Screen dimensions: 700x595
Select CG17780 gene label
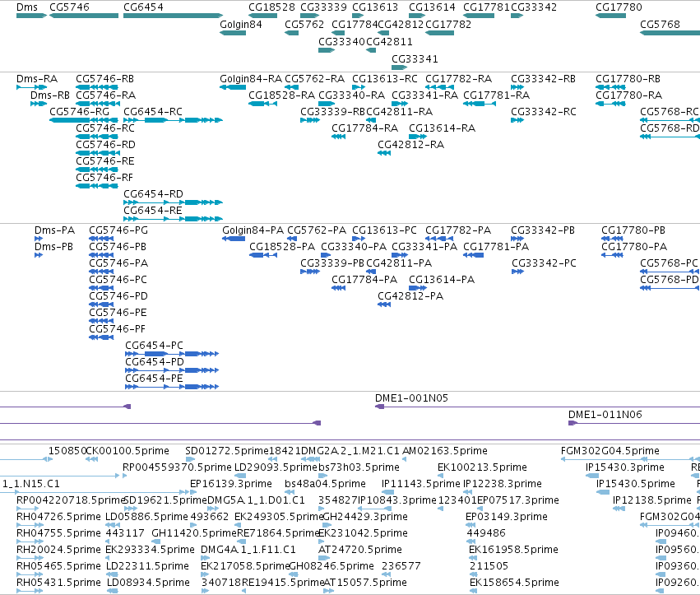point(619,7)
